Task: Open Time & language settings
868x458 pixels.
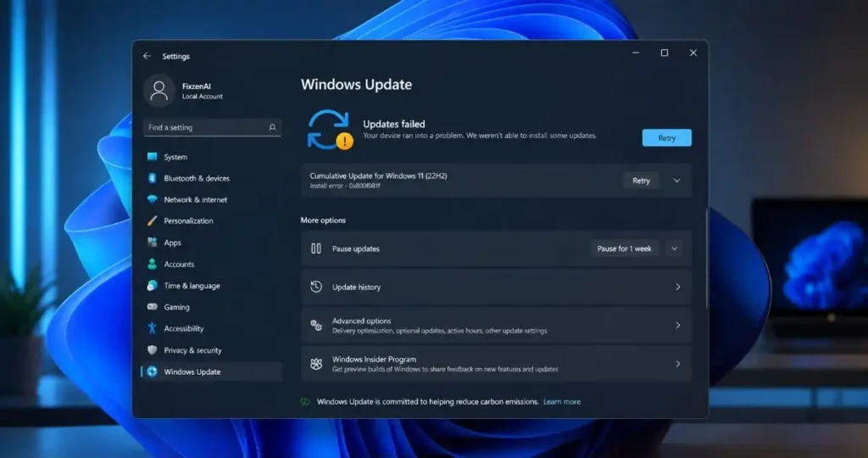Action: pyautogui.click(x=213, y=286)
